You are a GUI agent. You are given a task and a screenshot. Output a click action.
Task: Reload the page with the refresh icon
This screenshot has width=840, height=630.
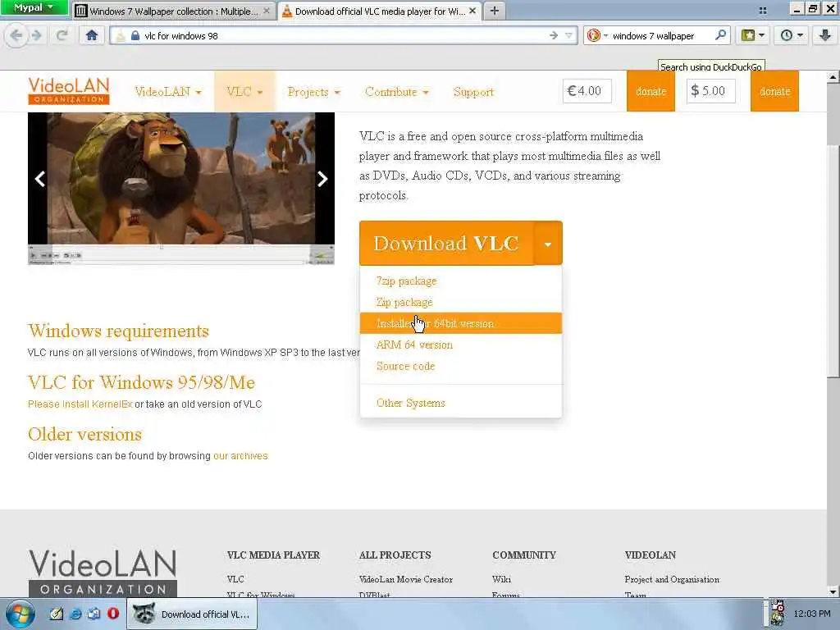(x=62, y=36)
